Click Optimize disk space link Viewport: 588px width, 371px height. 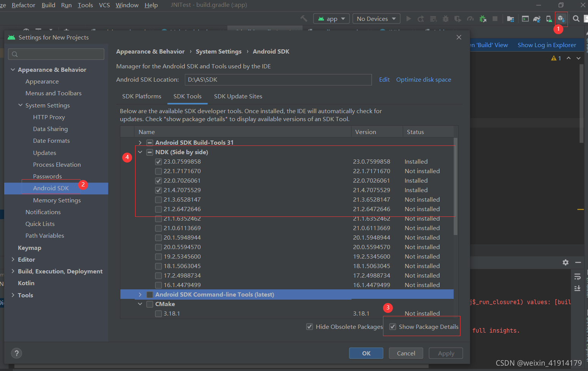(x=424, y=80)
